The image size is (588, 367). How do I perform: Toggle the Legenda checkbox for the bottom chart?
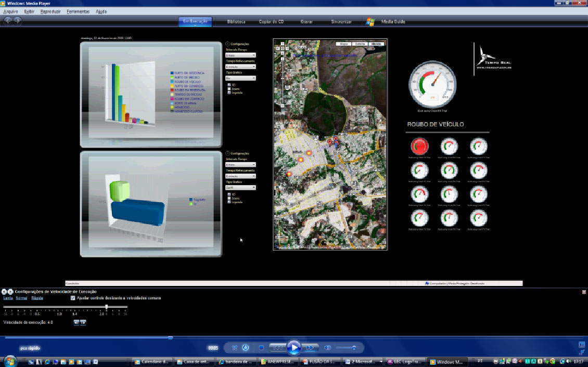click(x=229, y=202)
